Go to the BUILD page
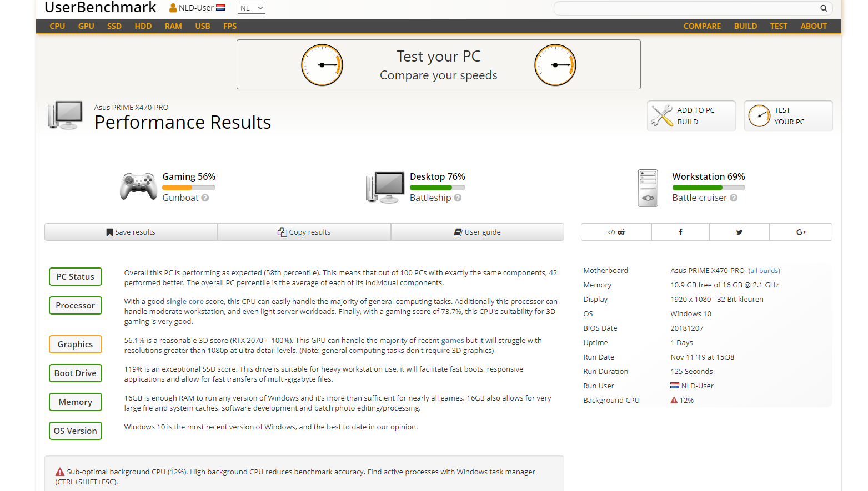Viewport: 868px width, 491px height. (745, 26)
